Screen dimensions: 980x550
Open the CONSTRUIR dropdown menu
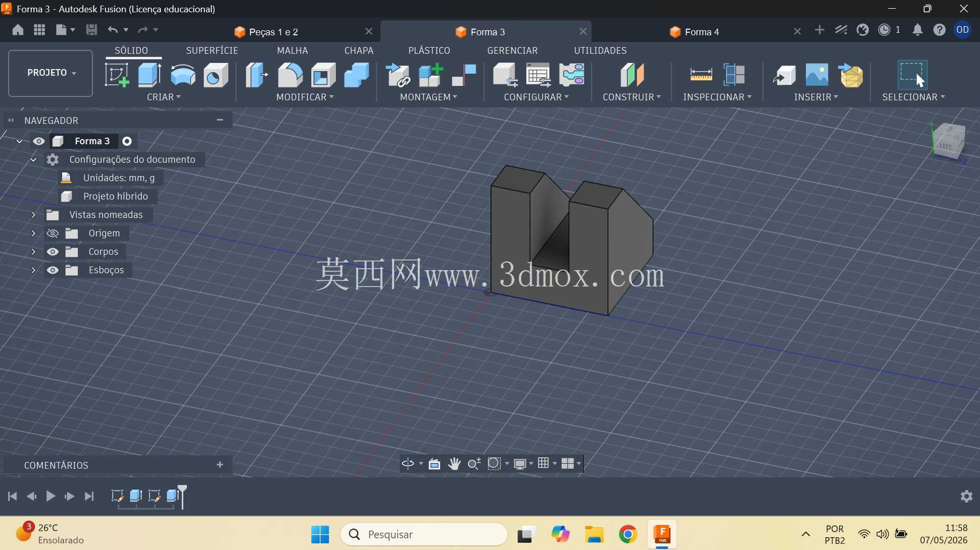tap(632, 97)
